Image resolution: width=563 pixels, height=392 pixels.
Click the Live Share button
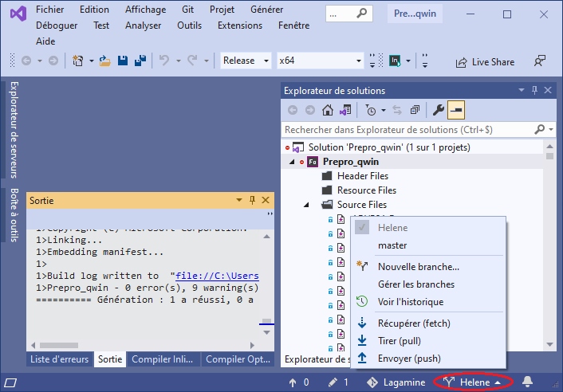click(x=485, y=61)
